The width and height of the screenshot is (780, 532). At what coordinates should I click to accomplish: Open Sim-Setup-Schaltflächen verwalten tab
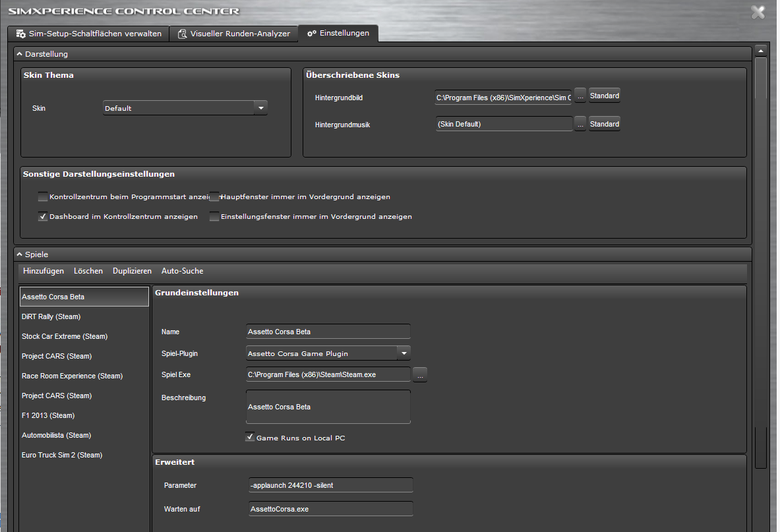point(88,34)
